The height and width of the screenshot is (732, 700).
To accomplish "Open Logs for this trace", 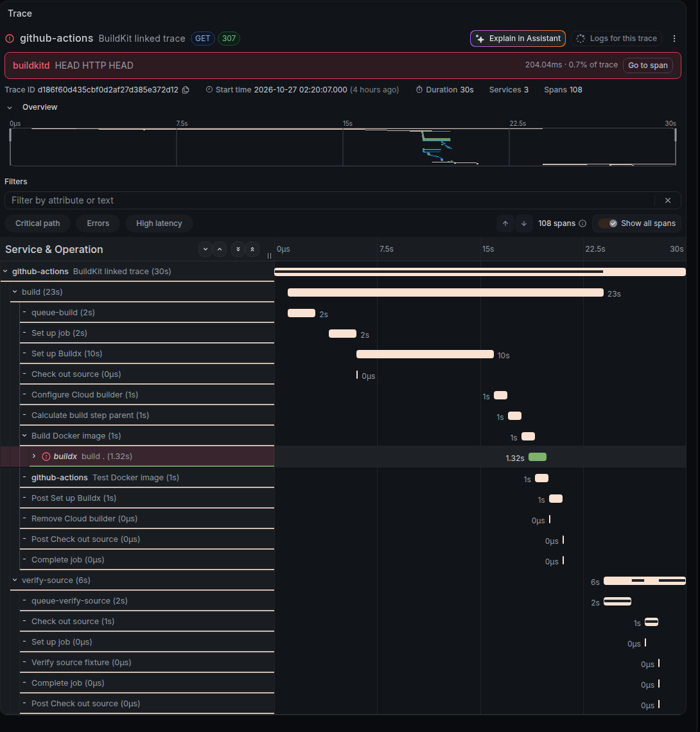I will [617, 39].
